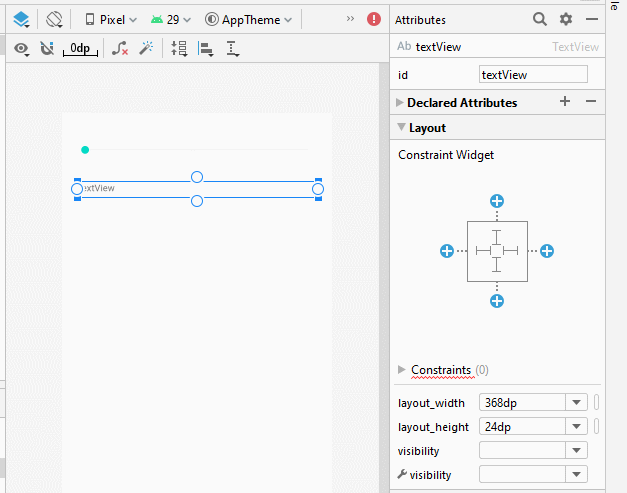This screenshot has width=627, height=493.
Task: Collapse the Layout section
Action: (x=401, y=127)
